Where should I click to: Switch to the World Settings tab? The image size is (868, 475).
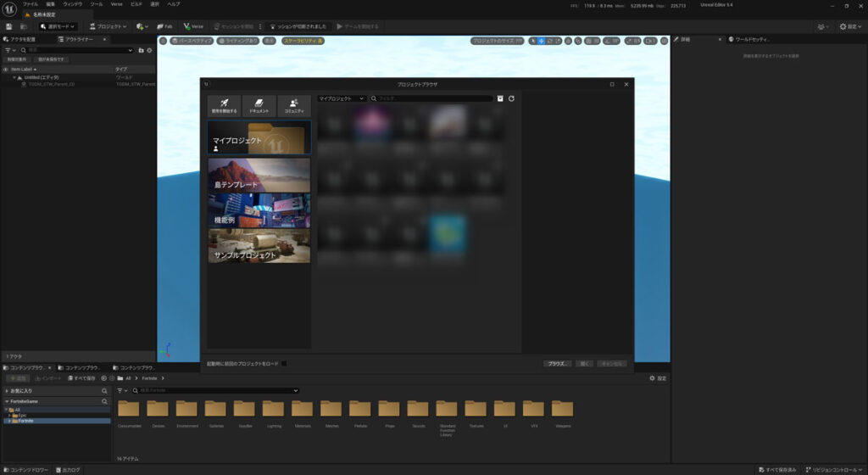(x=749, y=39)
